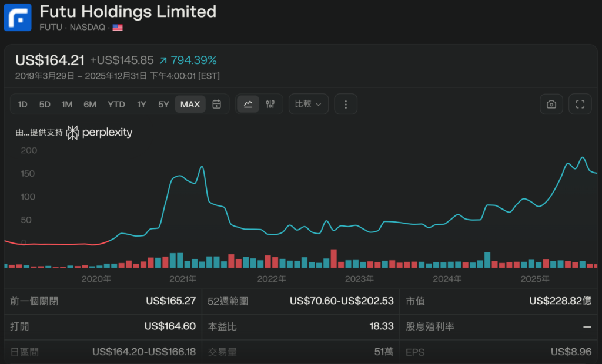
Task: Click the US flag icon
Action: click(118, 27)
